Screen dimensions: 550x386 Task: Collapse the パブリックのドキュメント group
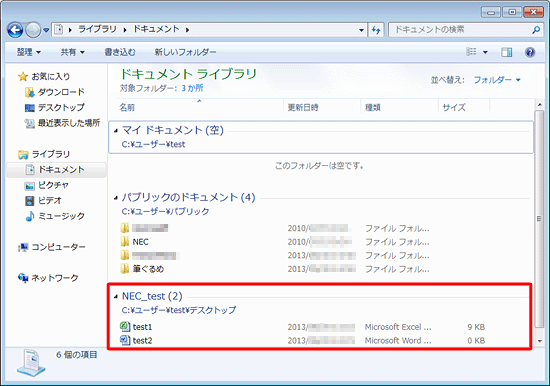(x=116, y=198)
